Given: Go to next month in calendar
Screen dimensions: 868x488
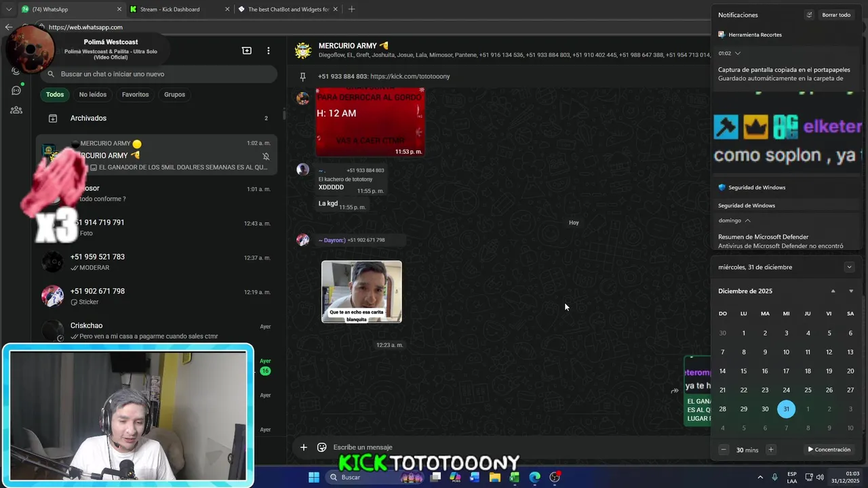Looking at the screenshot, I should pyautogui.click(x=851, y=291).
